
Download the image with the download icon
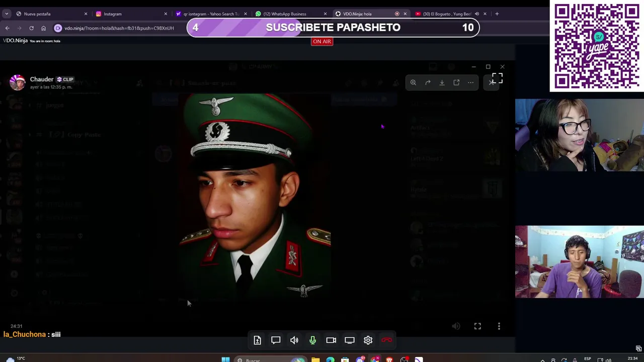[442, 82]
